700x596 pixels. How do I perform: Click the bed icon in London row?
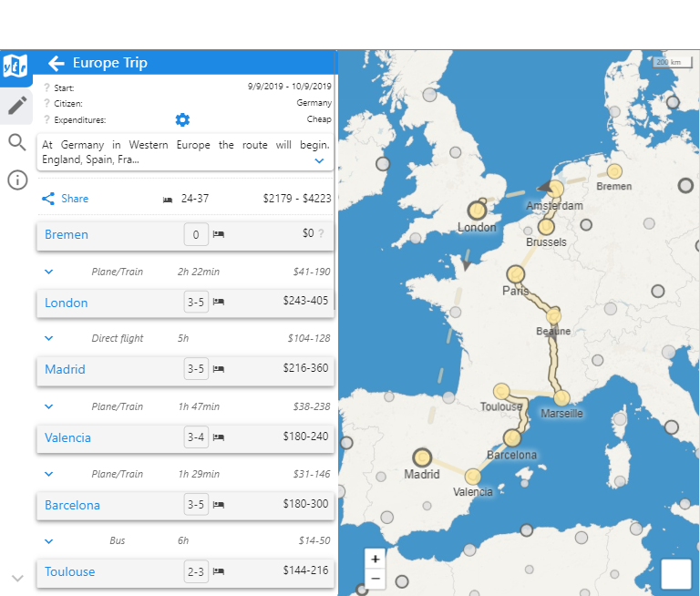[x=219, y=302]
